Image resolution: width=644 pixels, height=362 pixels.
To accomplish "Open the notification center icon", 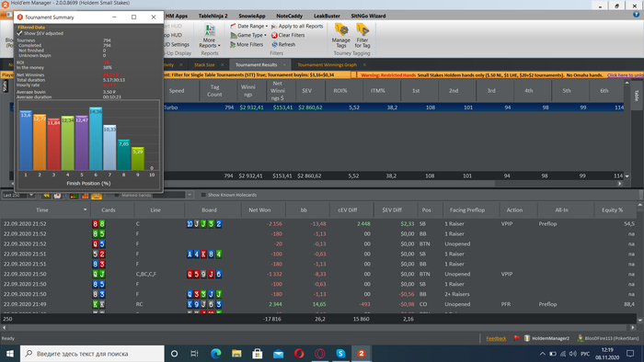I will click(x=630, y=354).
